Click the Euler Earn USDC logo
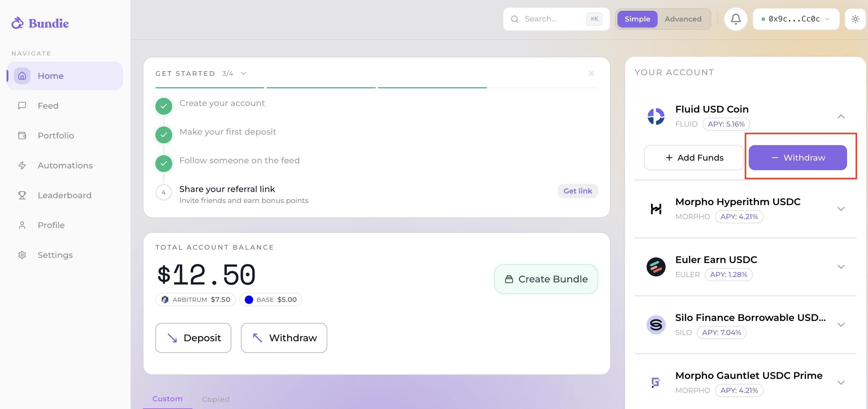The width and height of the screenshot is (868, 409). (656, 267)
